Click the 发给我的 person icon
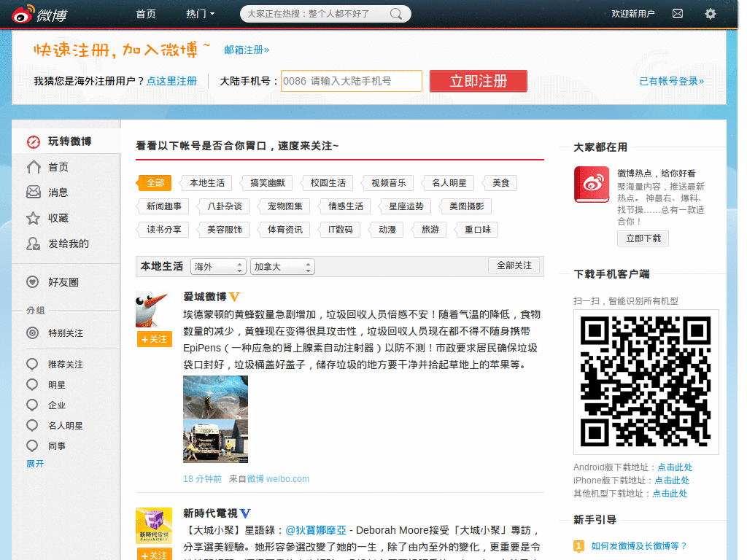 click(x=34, y=244)
